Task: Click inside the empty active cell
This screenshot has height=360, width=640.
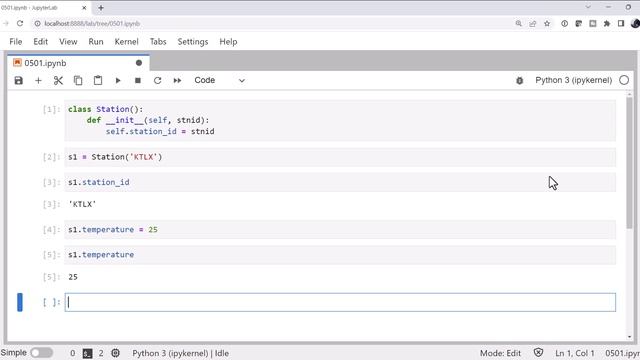Action: 340,302
